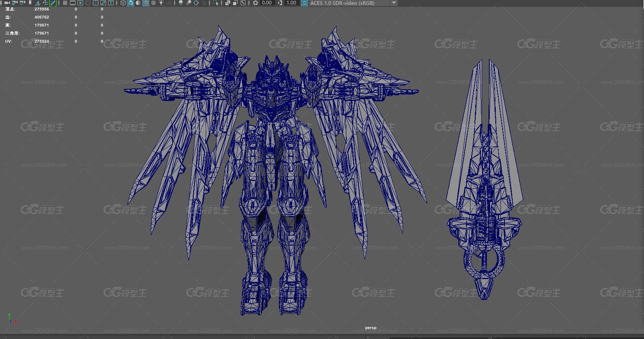Image resolution: width=644 pixels, height=339 pixels.
Task: Click the Gamma reset icon
Action: click(280, 3)
